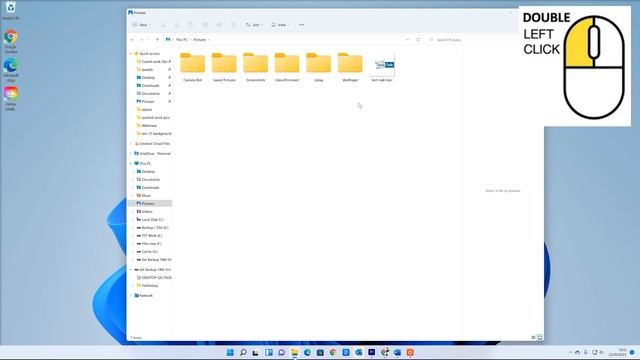Select OneDrive - Personal in sidebar
The image size is (640, 360).
153,153
